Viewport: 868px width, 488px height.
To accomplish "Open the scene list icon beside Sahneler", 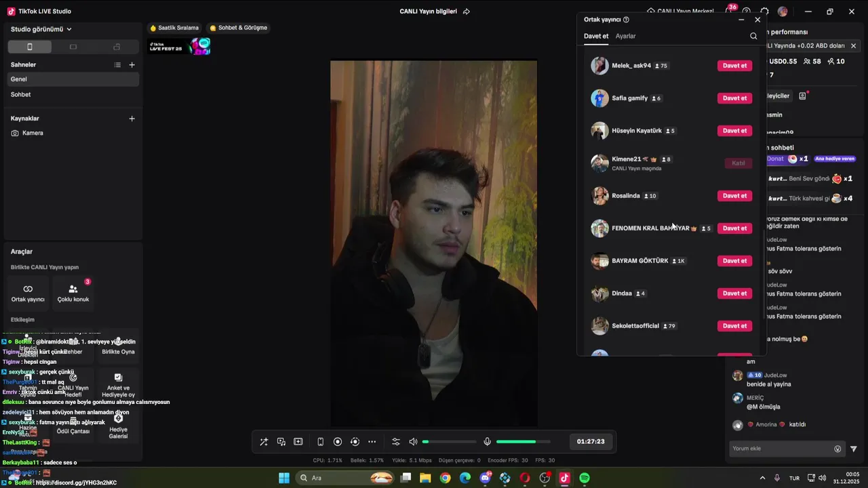I will pos(117,64).
